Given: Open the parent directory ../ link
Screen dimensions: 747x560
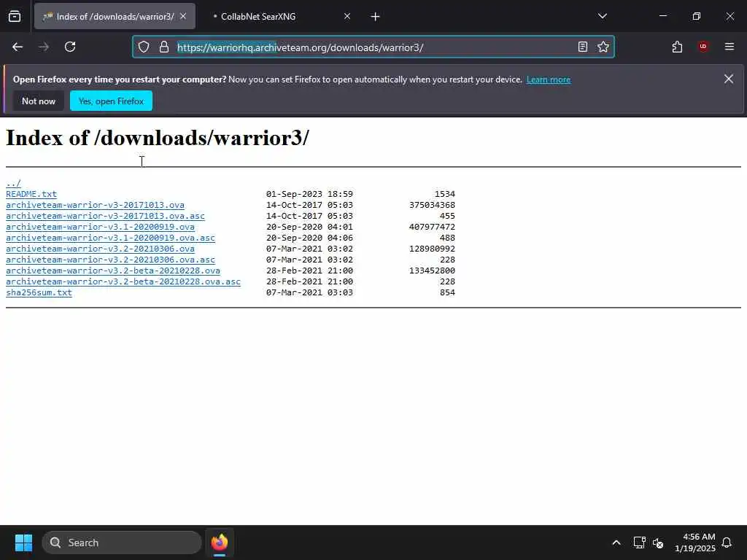Looking at the screenshot, I should [13, 183].
